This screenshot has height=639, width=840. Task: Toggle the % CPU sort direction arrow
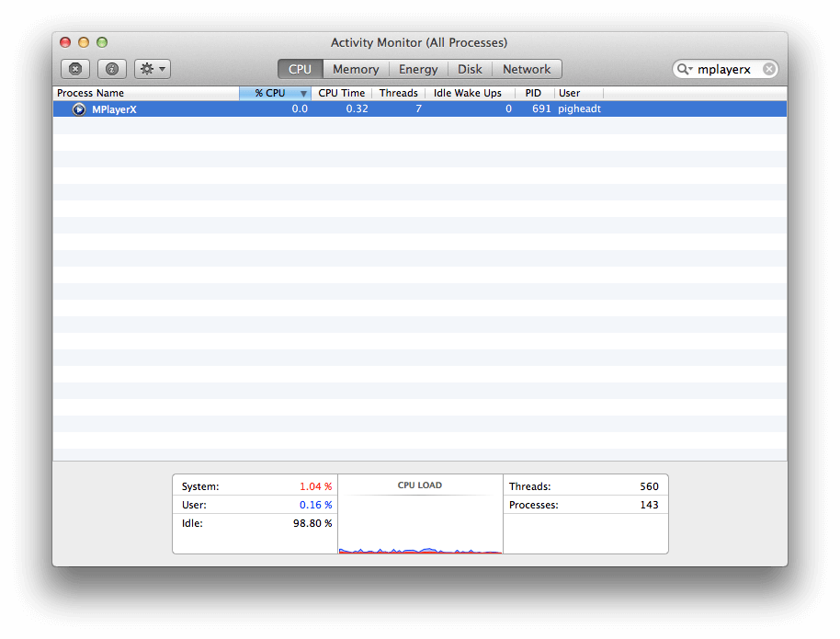(303, 94)
